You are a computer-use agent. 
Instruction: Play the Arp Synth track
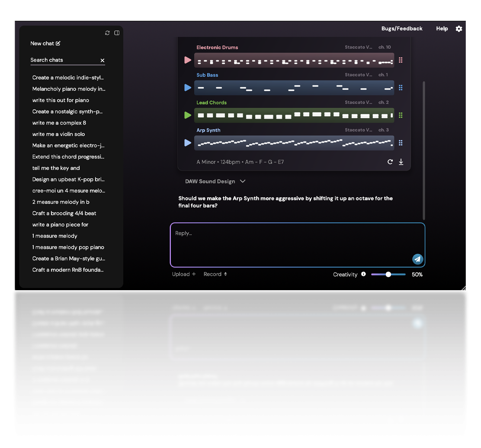(x=188, y=143)
